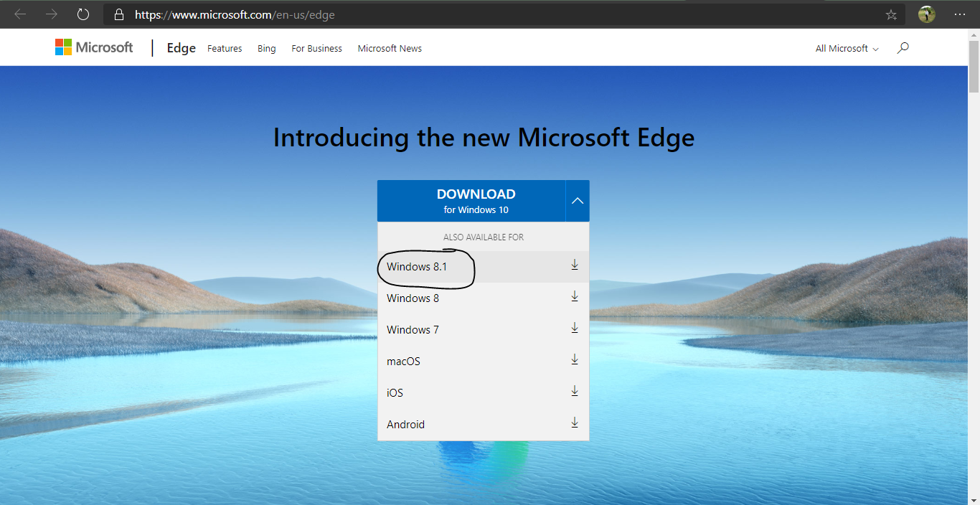This screenshot has height=505, width=980.
Task: Click the vertical page scrollbar thumb
Action: click(974, 67)
